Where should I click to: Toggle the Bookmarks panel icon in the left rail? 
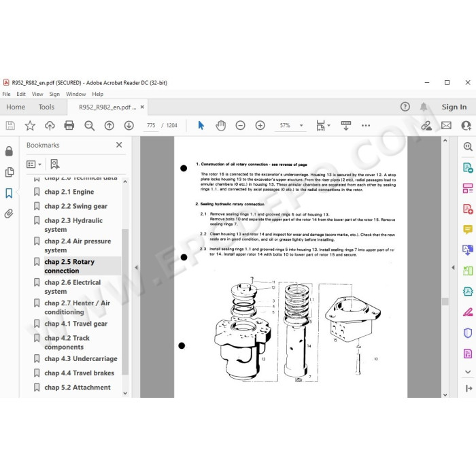coord(9,193)
